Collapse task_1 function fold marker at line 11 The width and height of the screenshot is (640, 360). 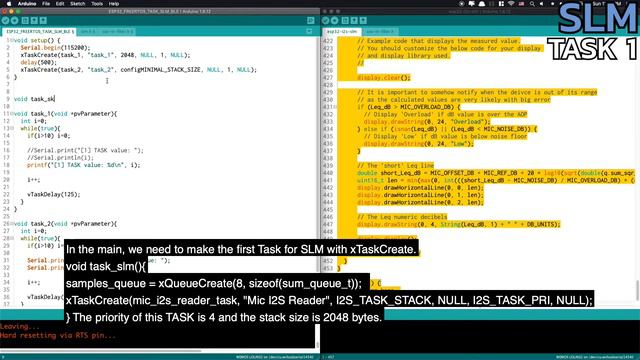coord(11,114)
